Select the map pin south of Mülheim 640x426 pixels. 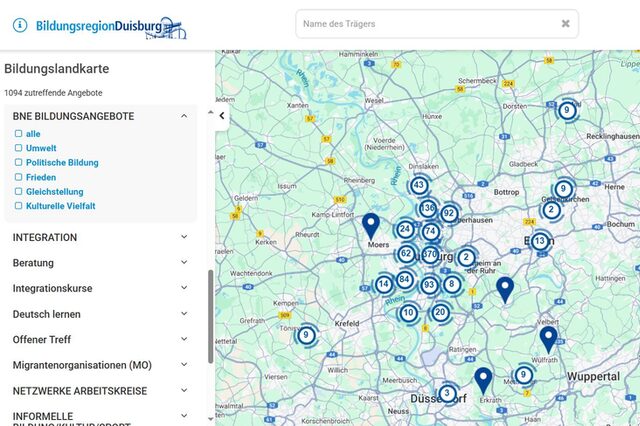pyautogui.click(x=505, y=290)
